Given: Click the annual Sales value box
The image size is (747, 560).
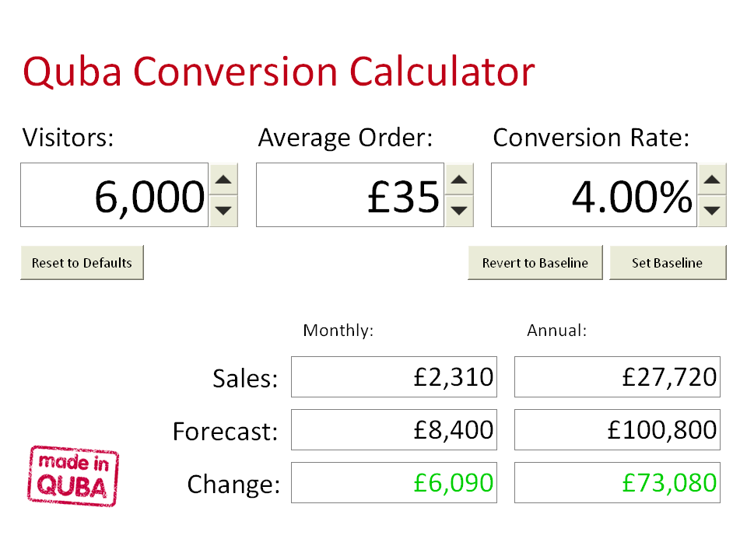Looking at the screenshot, I should point(617,377).
